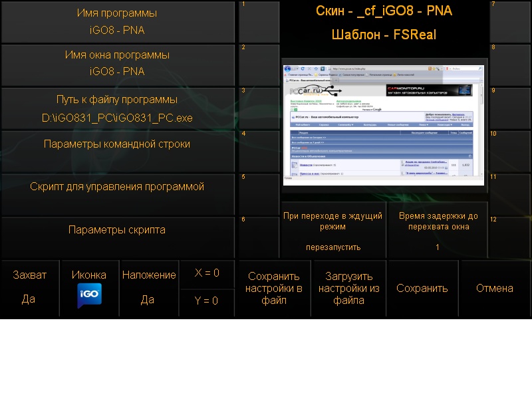The image size is (532, 399).
Task: Click the 'X = 0' value button
Action: click(x=207, y=273)
